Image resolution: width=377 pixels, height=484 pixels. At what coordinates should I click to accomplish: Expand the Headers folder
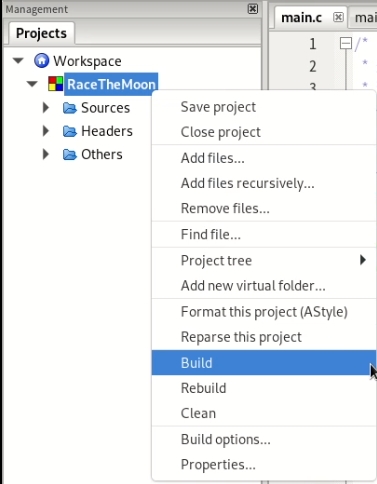(46, 131)
